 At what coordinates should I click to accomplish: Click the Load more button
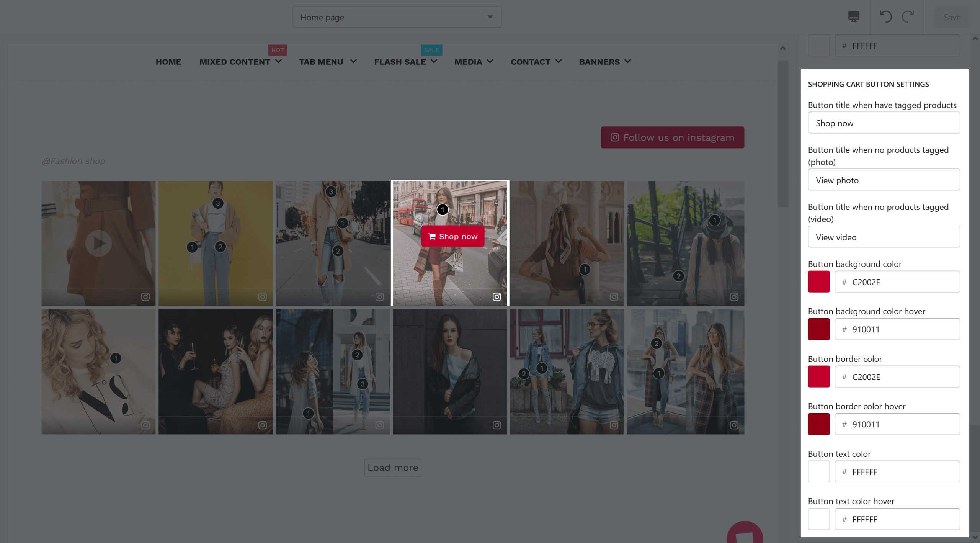point(393,468)
